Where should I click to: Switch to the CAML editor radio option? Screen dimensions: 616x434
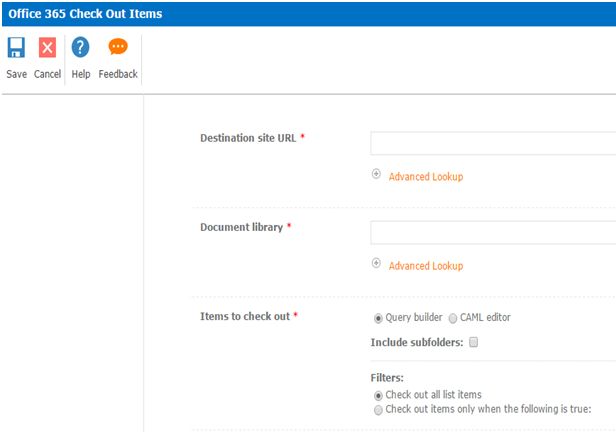point(453,319)
